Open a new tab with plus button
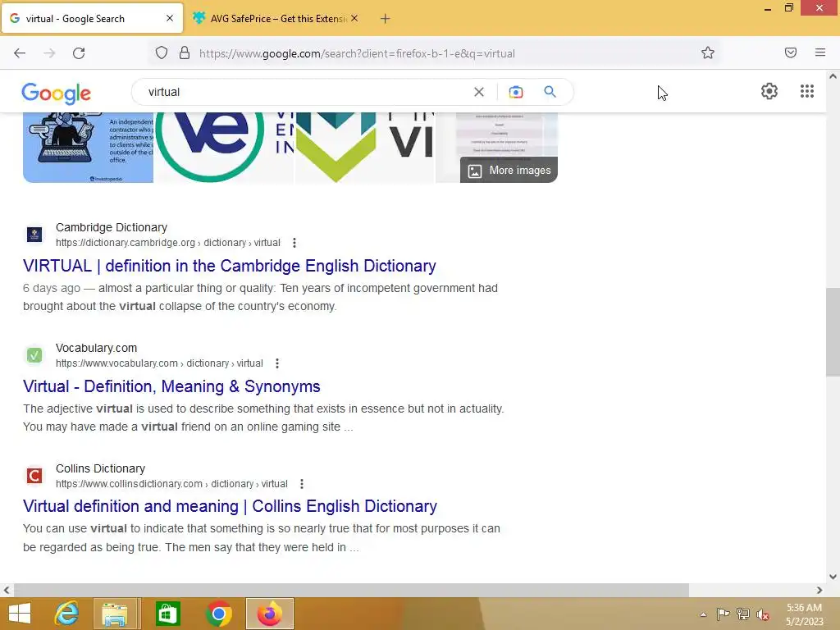The width and height of the screenshot is (840, 630). coord(385,19)
